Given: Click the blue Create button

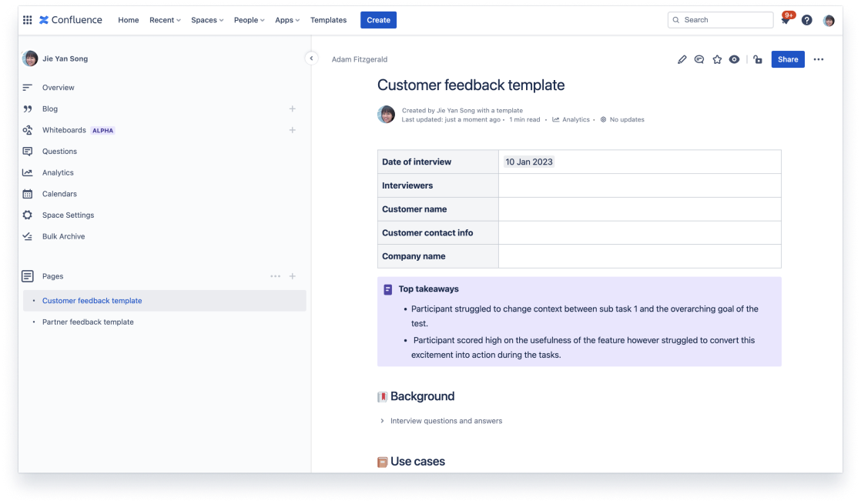Looking at the screenshot, I should (378, 20).
